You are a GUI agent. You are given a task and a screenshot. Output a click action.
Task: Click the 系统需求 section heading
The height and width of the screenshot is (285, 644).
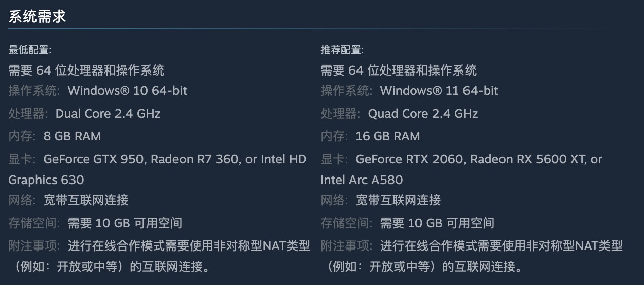37,16
